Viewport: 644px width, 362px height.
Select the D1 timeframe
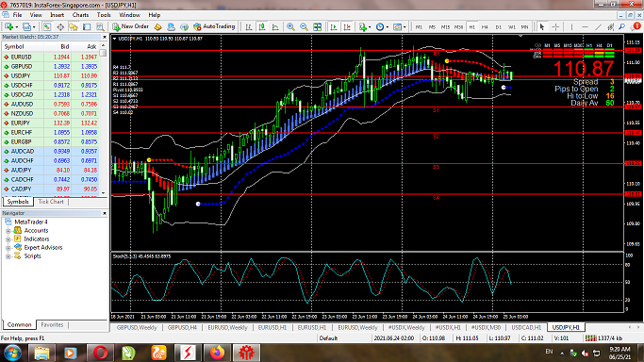click(x=498, y=27)
